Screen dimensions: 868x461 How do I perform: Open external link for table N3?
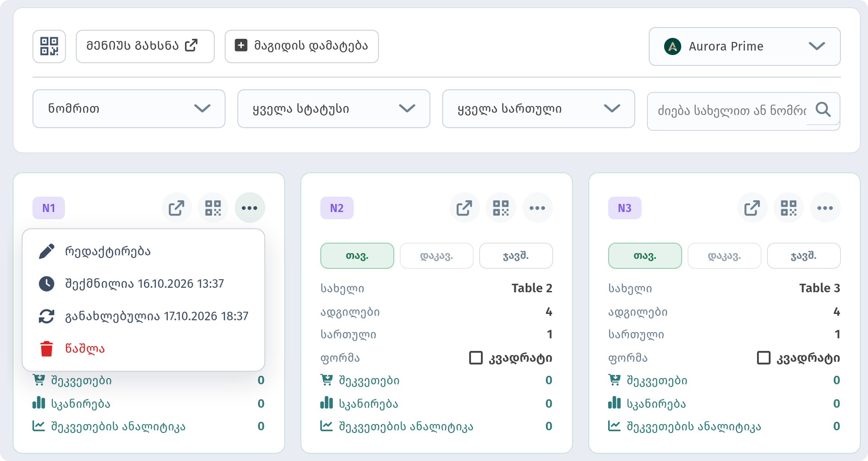click(752, 208)
